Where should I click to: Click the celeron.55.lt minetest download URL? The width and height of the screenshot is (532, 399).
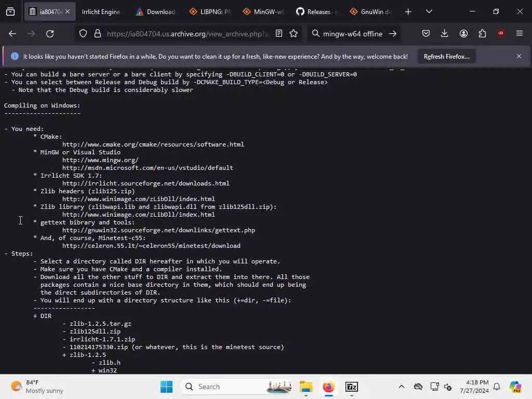(x=151, y=246)
